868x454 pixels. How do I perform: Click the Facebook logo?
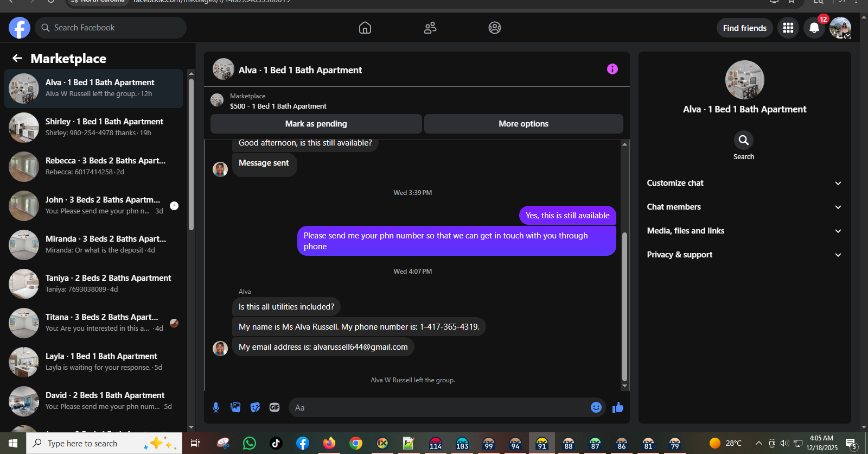20,28
